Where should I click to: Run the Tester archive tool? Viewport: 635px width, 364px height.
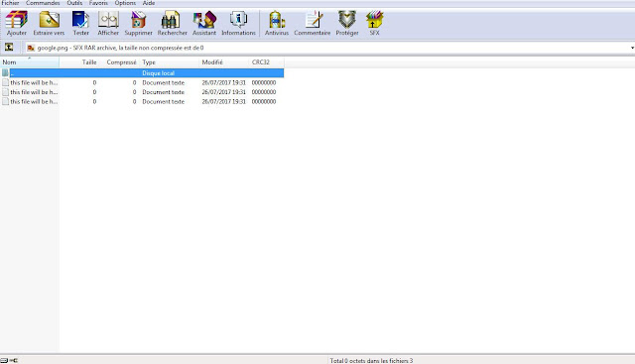81,23
